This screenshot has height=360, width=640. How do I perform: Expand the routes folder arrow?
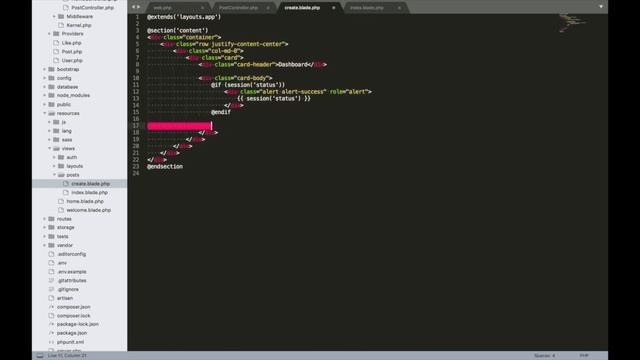[x=44, y=219]
